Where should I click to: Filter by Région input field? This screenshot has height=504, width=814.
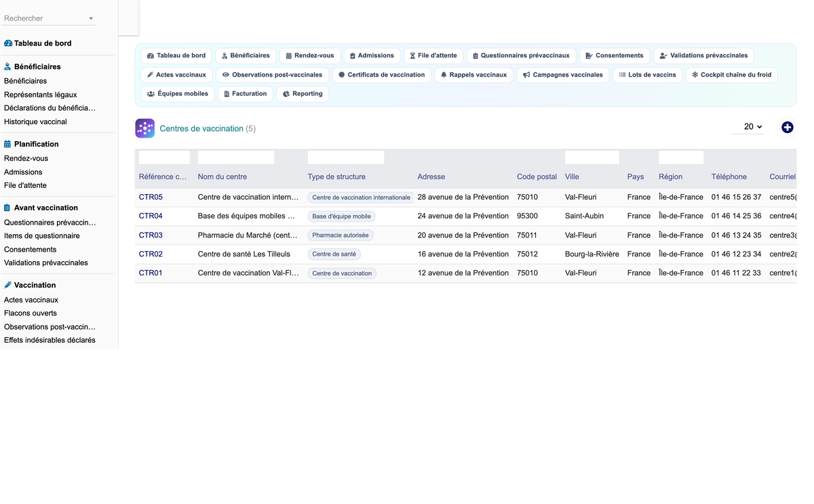click(681, 157)
